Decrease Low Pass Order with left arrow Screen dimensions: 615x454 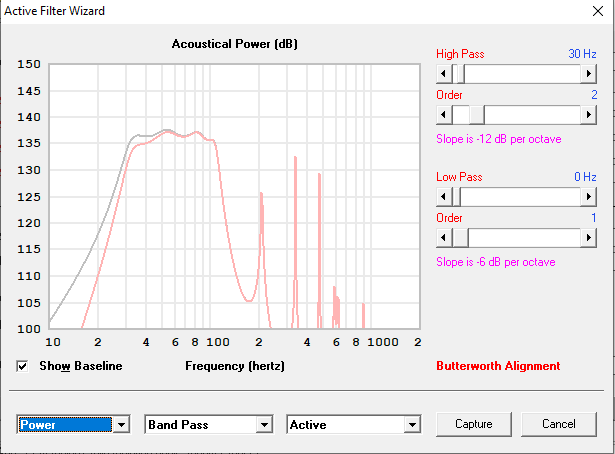444,238
